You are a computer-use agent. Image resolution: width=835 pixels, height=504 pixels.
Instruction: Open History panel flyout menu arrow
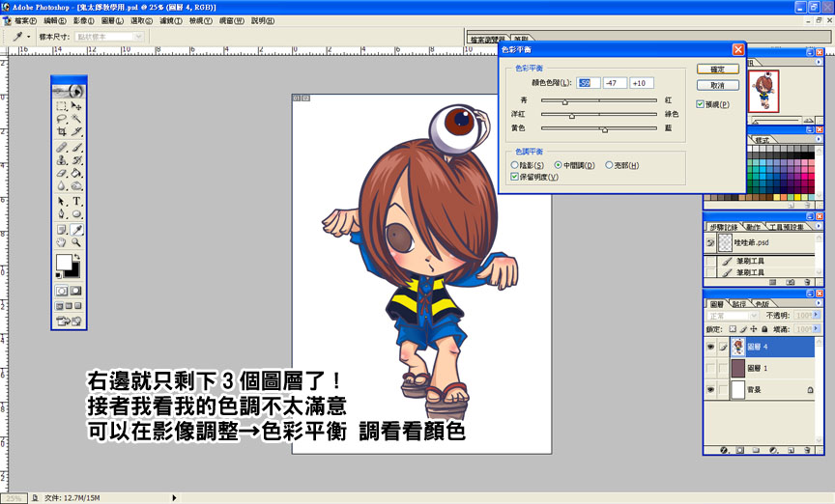pos(819,226)
